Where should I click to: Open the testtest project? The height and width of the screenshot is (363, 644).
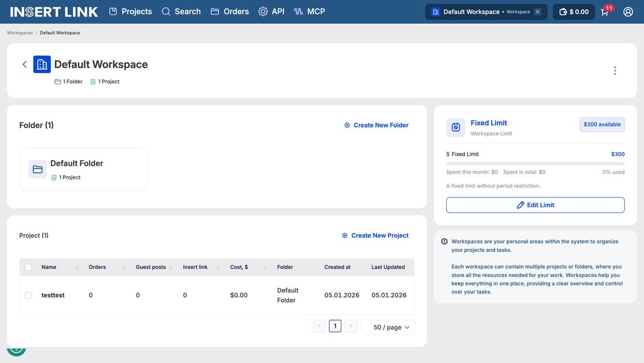(x=53, y=295)
